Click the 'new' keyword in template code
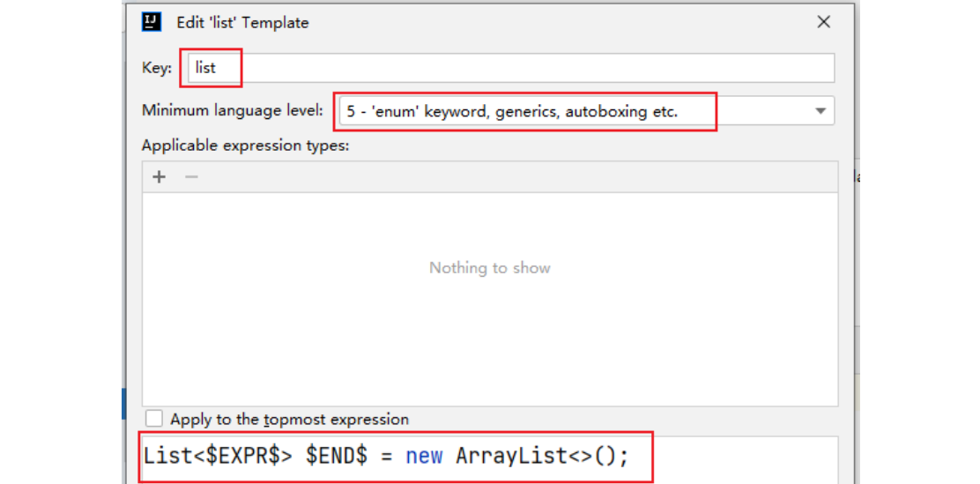The image size is (980, 484). click(x=424, y=457)
